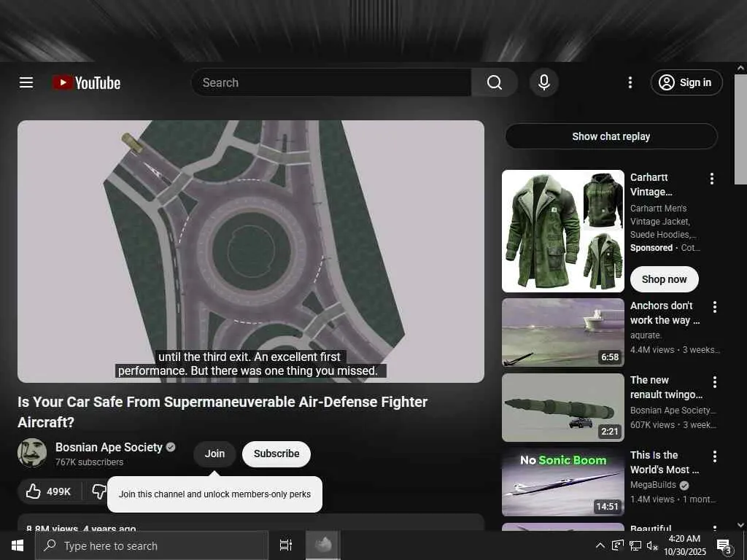Image resolution: width=747 pixels, height=560 pixels.
Task: Focus the YouTube Search field
Action: [332, 82]
